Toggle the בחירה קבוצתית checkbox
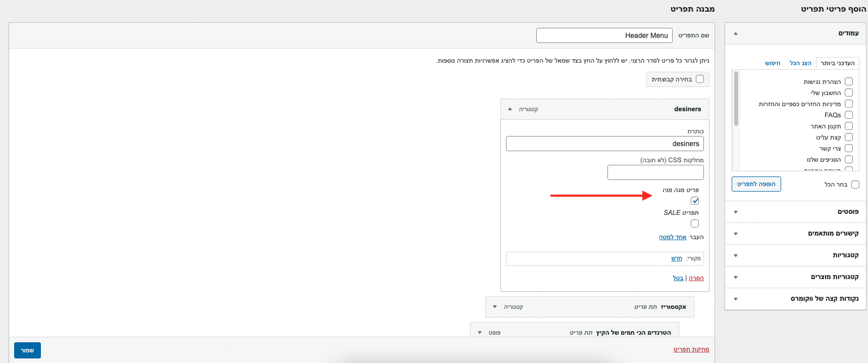The image size is (868, 363). tap(700, 79)
